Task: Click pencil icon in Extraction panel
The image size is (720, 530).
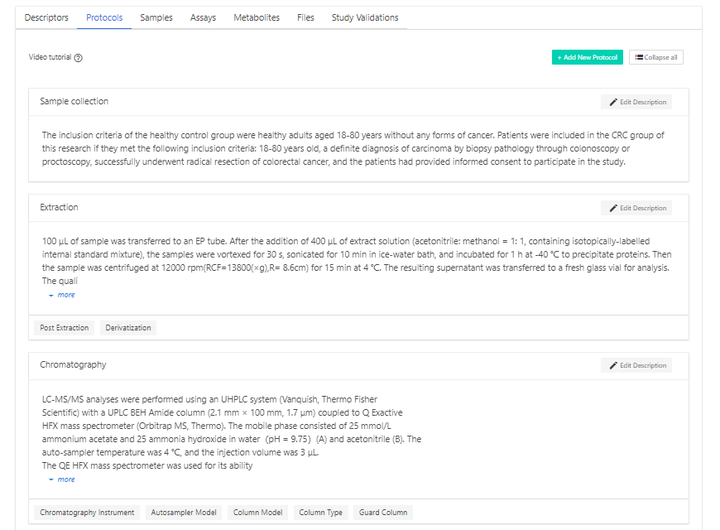Action: click(614, 208)
